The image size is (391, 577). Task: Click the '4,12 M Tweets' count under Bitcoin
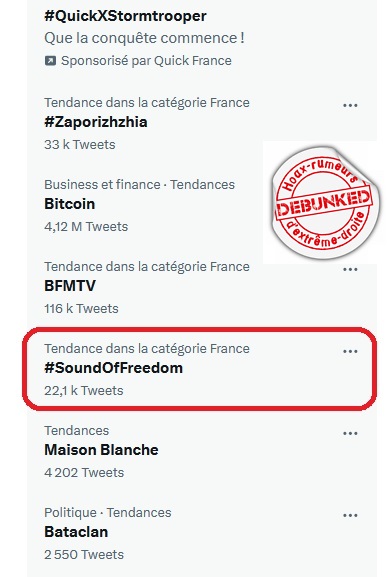[x=86, y=227]
